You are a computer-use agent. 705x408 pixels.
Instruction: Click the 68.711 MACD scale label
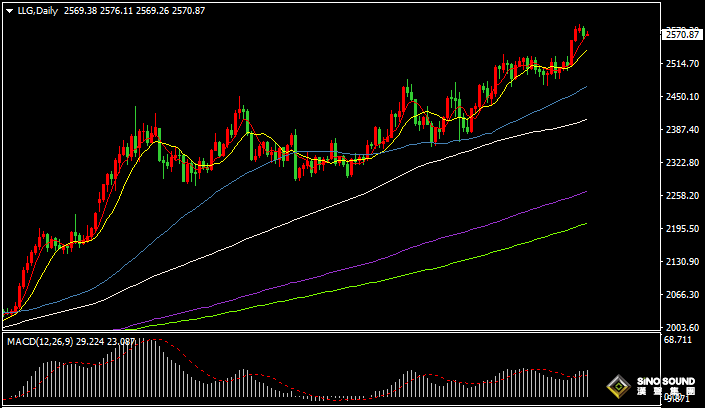tap(677, 341)
